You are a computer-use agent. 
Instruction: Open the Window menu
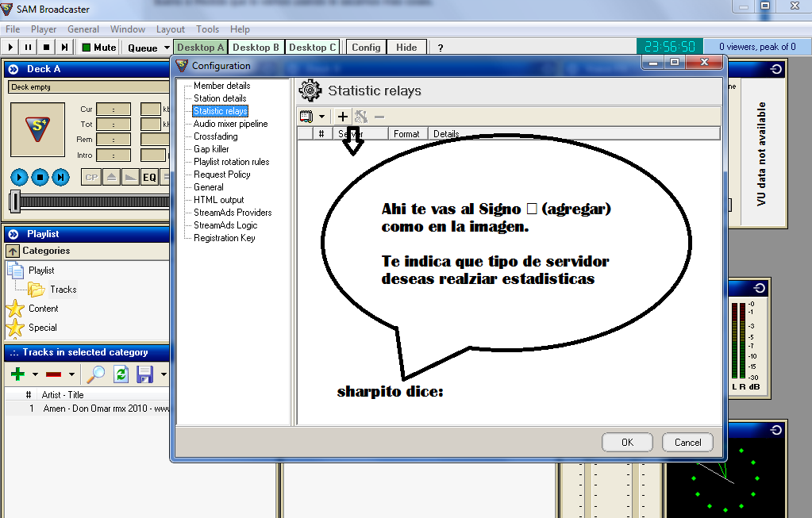tap(127, 29)
